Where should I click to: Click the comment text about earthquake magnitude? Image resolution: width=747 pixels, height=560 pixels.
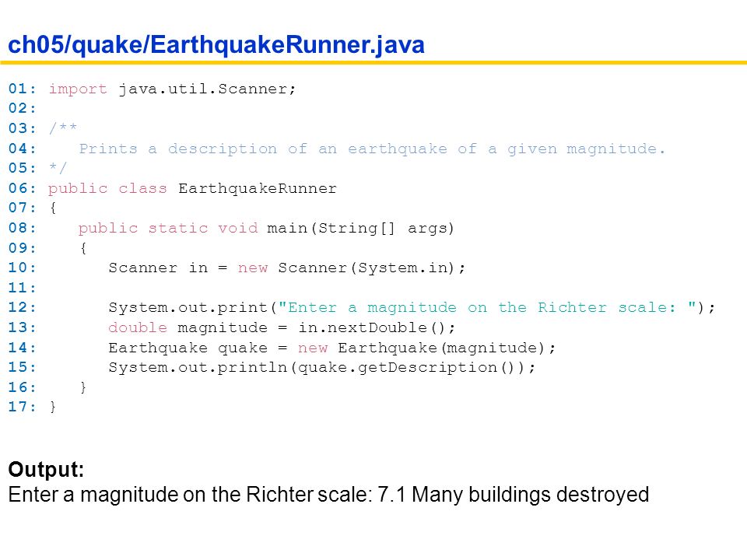pyautogui.click(x=372, y=149)
